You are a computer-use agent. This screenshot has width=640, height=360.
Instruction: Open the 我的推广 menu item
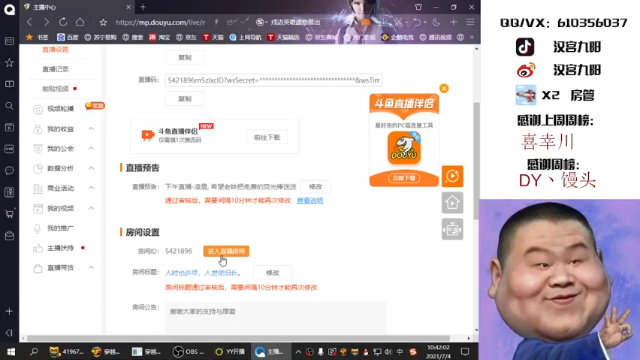click(60, 228)
